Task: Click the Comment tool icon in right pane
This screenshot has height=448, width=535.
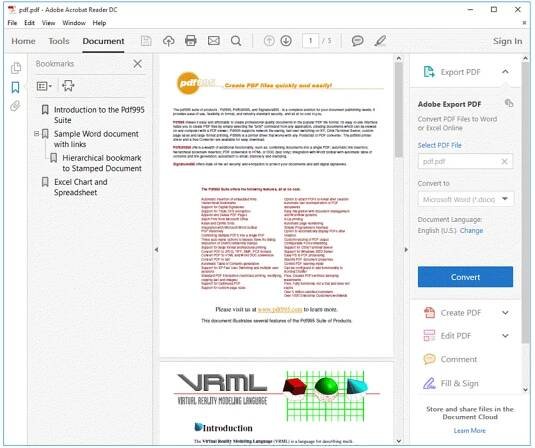Action: tap(429, 359)
